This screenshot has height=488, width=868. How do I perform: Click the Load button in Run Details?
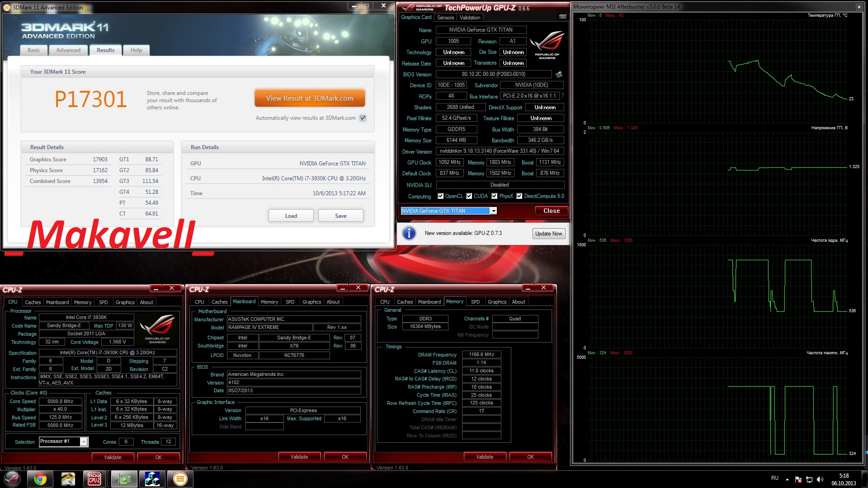[x=291, y=216]
